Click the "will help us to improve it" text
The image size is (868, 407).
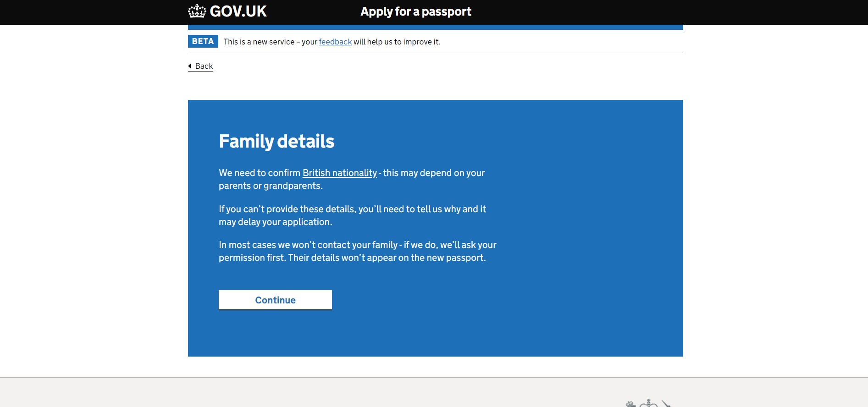tap(397, 42)
